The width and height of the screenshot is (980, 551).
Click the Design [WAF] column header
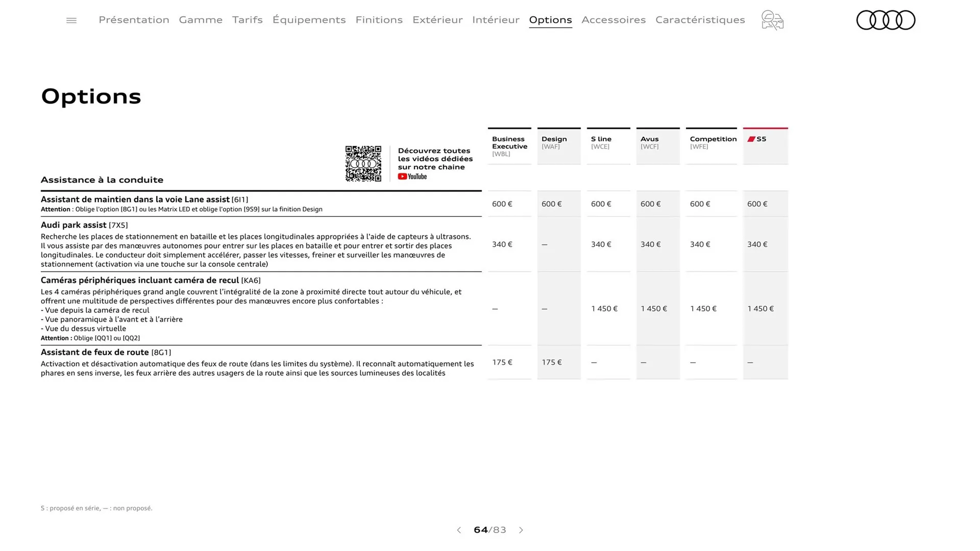(559, 146)
